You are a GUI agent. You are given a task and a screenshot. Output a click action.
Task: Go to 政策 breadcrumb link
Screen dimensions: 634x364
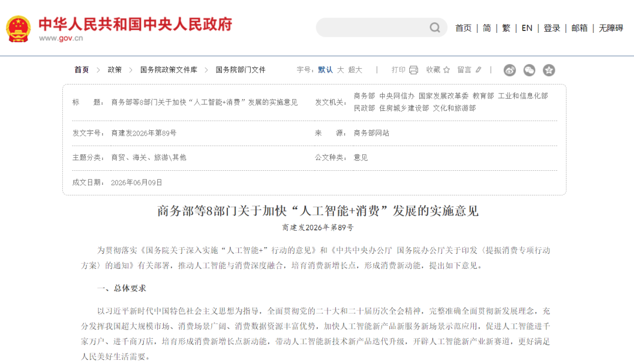coord(114,70)
